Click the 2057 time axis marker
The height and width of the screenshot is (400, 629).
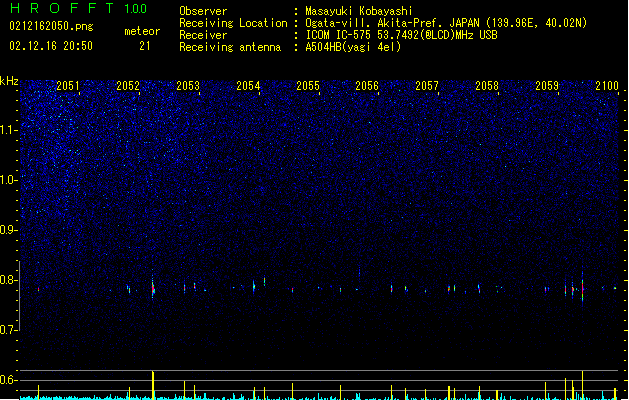(x=427, y=85)
